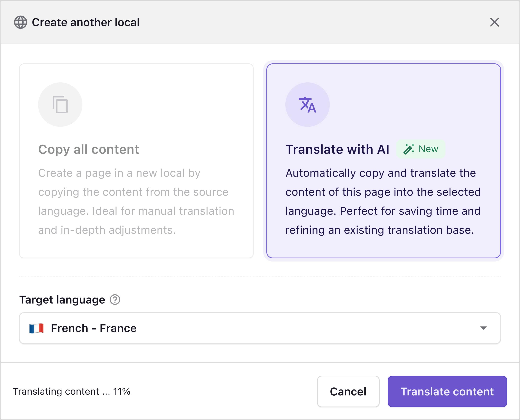520x420 pixels.
Task: Click the Create another local title
Action: tap(86, 22)
